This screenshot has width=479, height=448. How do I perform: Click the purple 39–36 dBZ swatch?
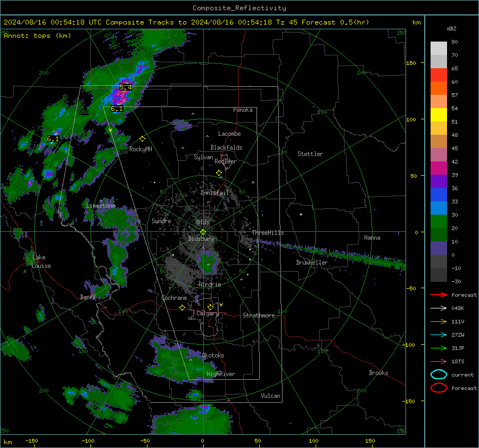point(439,182)
